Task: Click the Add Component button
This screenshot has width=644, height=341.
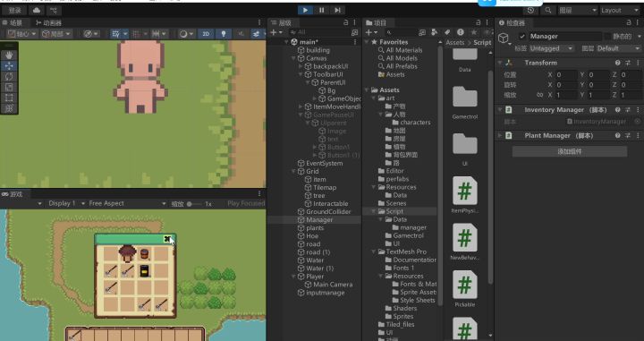Action: (570, 151)
